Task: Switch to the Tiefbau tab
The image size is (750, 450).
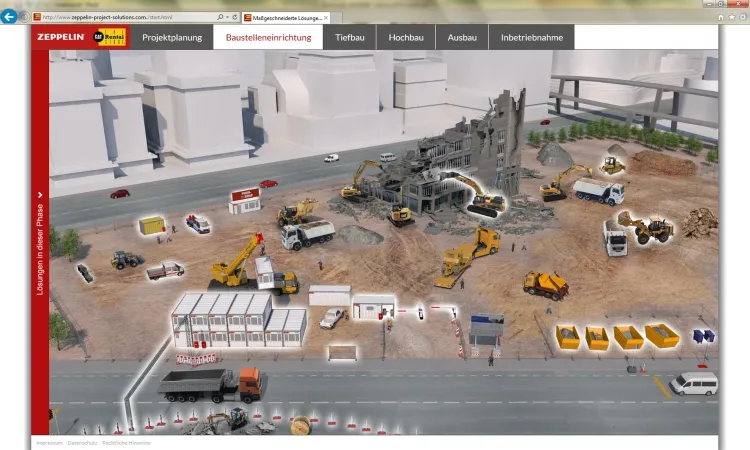Action: tap(349, 38)
